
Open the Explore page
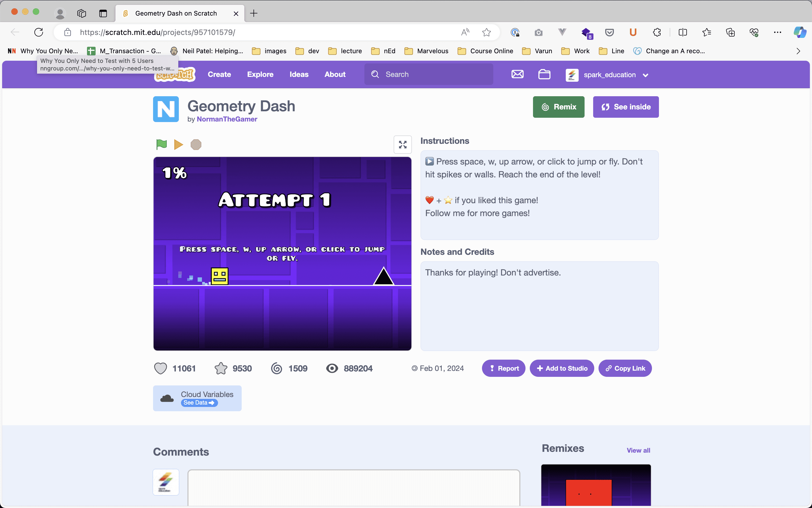260,74
